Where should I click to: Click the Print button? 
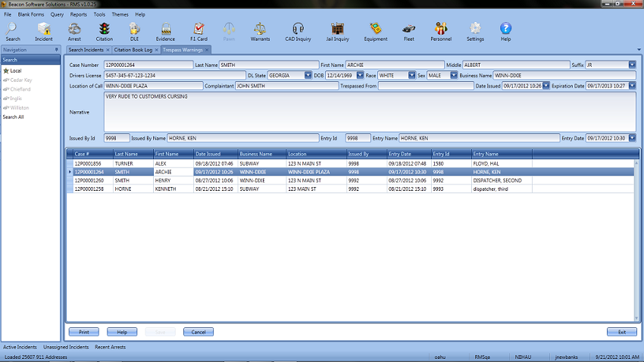(x=83, y=332)
